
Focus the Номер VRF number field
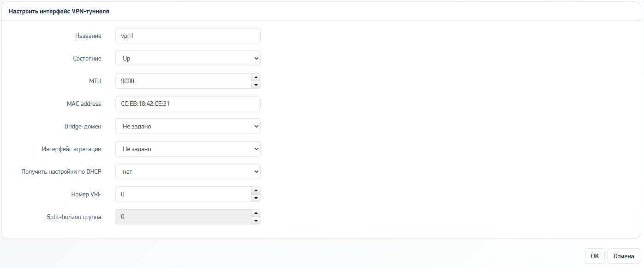click(183, 194)
